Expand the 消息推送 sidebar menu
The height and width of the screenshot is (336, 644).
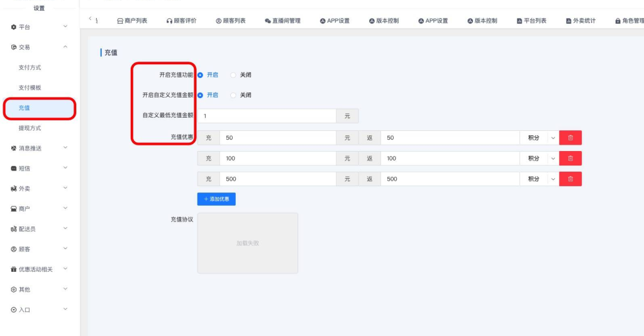pyautogui.click(x=40, y=148)
